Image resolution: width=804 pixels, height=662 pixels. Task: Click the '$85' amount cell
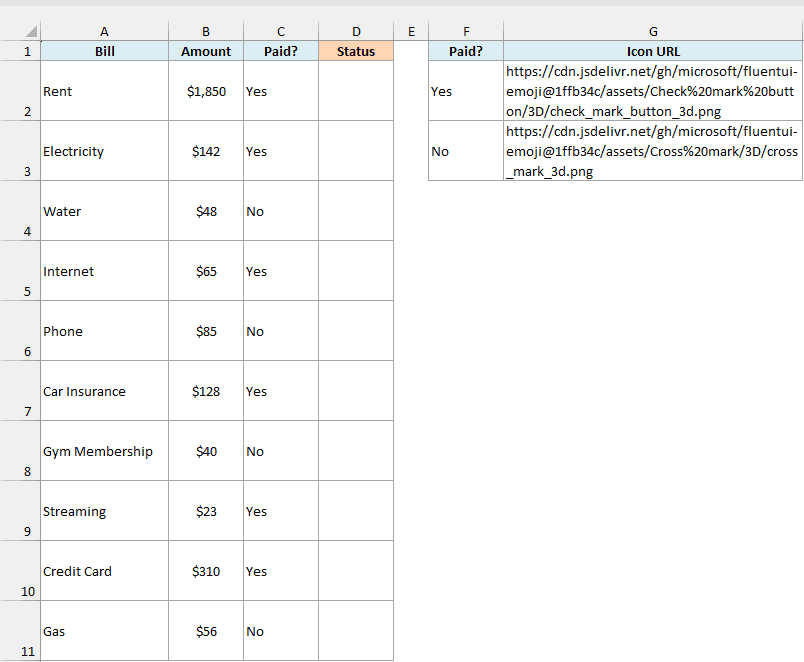[x=206, y=331]
